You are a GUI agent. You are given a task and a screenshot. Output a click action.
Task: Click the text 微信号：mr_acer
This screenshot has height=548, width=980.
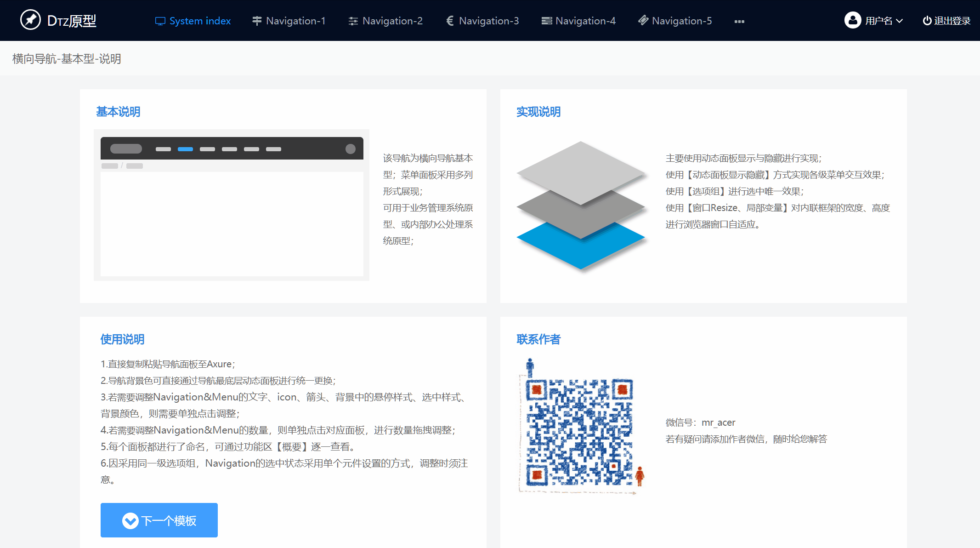(x=700, y=422)
